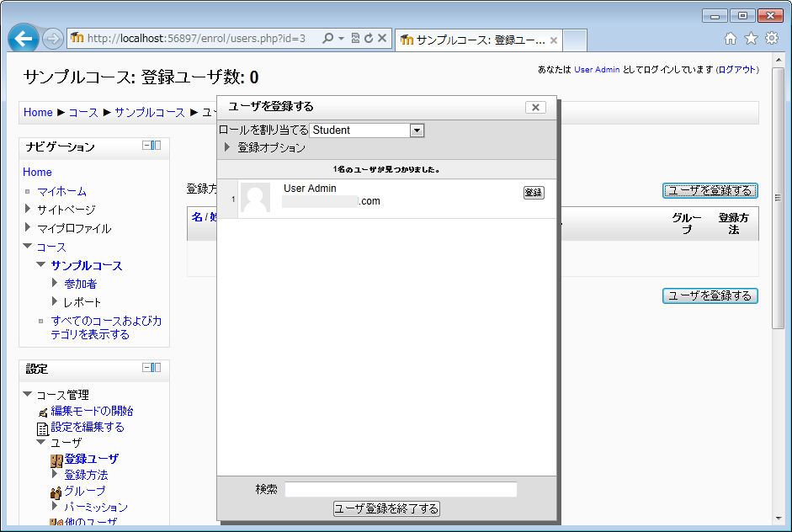The image size is (792, 532).
Task: Go back with the browser back arrow
Action: pyautogui.click(x=24, y=39)
